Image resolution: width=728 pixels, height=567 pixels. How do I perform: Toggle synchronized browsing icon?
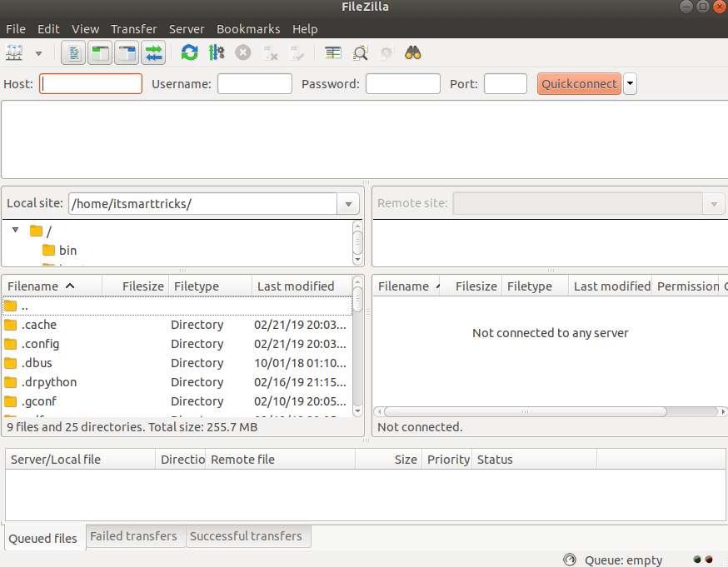coord(386,53)
